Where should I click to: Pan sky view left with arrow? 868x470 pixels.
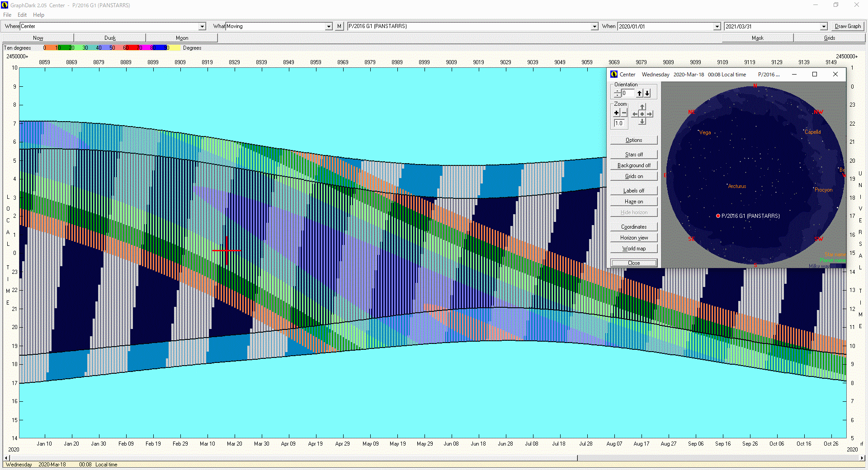coord(635,114)
